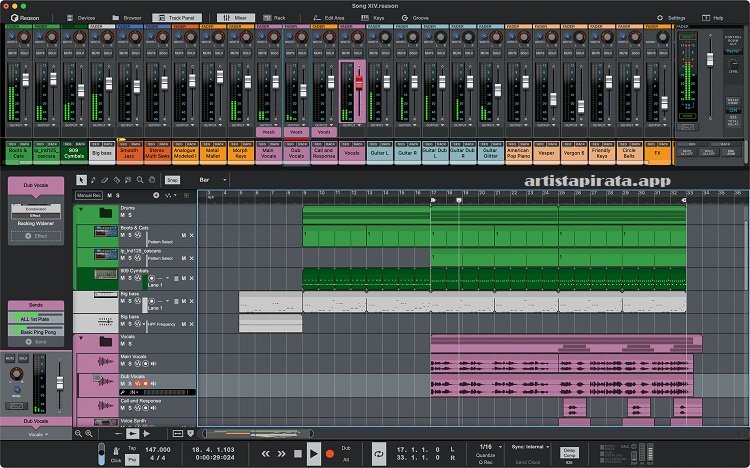750x468 pixels.
Task: Adjust the red Vocals mixer channel fader
Action: pyautogui.click(x=359, y=82)
